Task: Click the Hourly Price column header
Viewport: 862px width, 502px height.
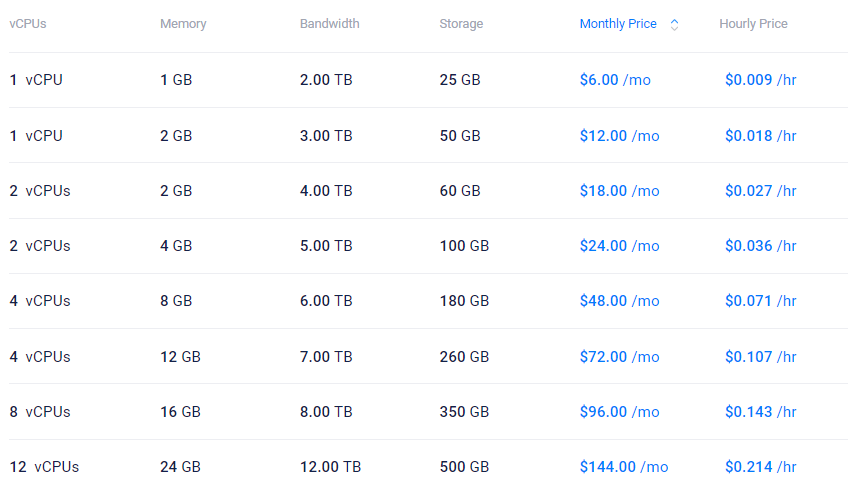Action: point(753,24)
